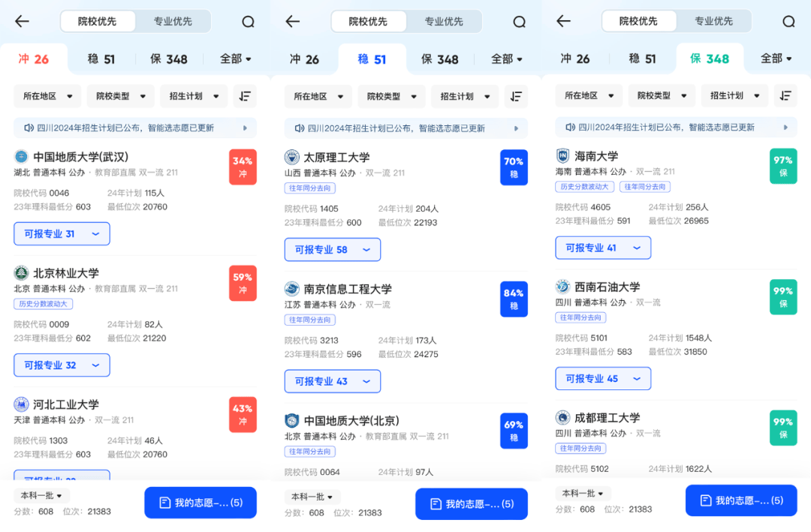Click the 中国地质大学(武汉) school name

[x=80, y=157]
